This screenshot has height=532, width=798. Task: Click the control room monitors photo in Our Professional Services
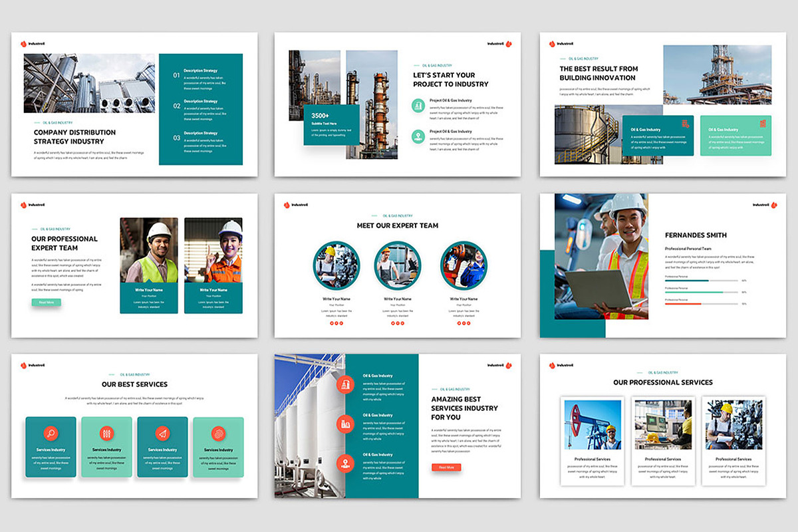pyautogui.click(x=663, y=425)
